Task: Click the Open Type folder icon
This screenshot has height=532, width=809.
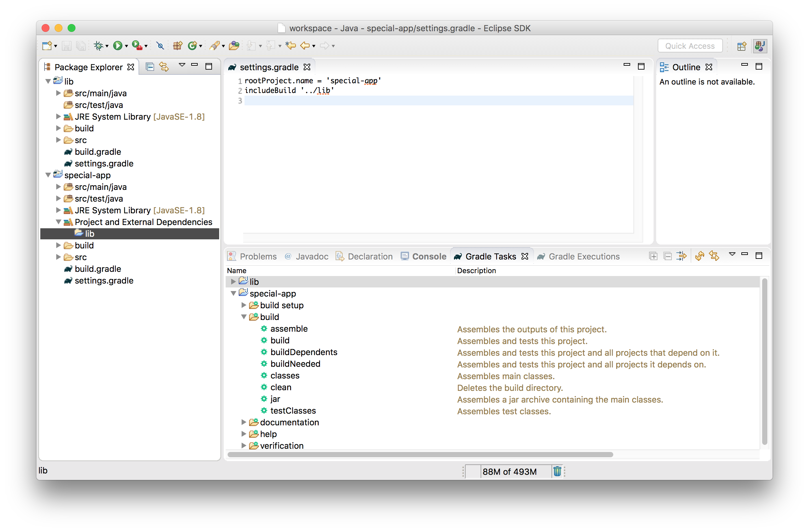Action: point(234,46)
